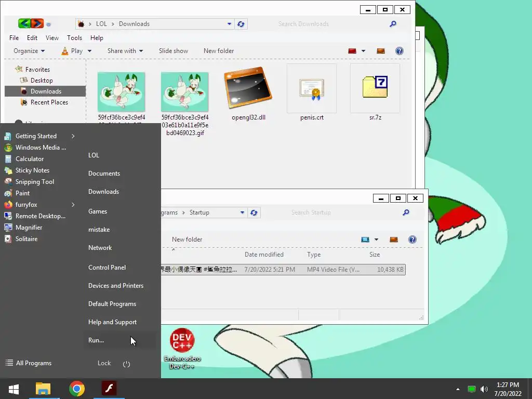Open the view options dropdown in Startup window
Screen dimensions: 532x399
tap(376, 240)
